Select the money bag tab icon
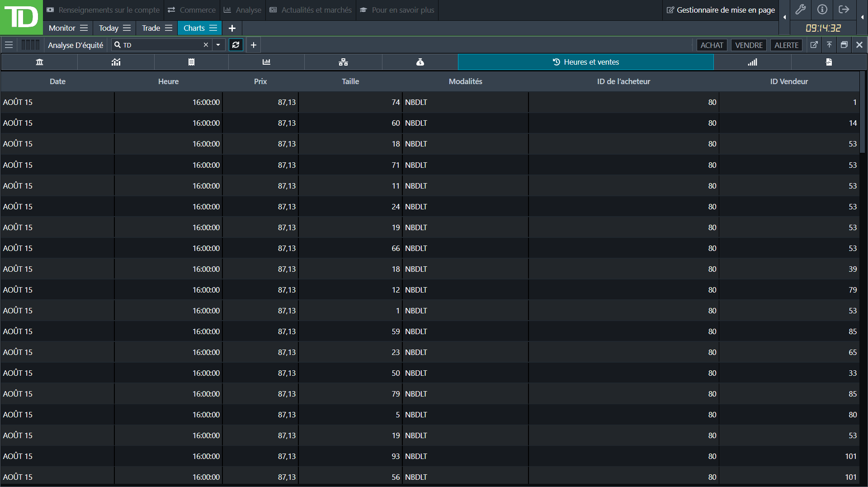868x487 pixels. tap(420, 62)
